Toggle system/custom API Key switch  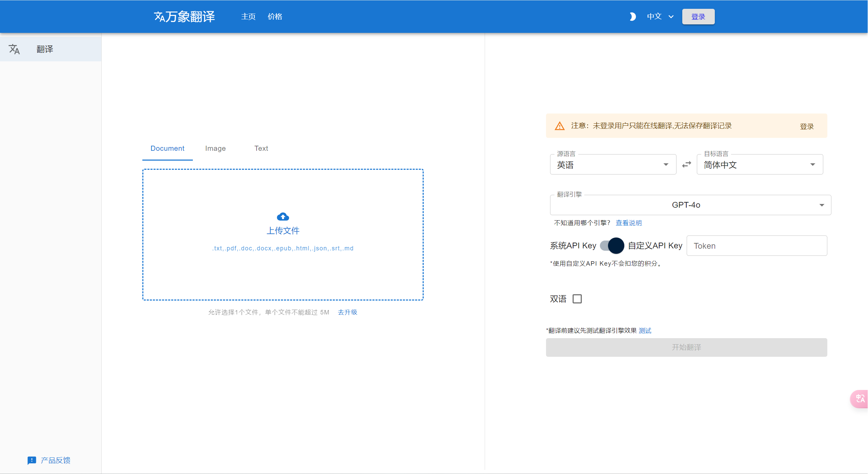(x=612, y=246)
